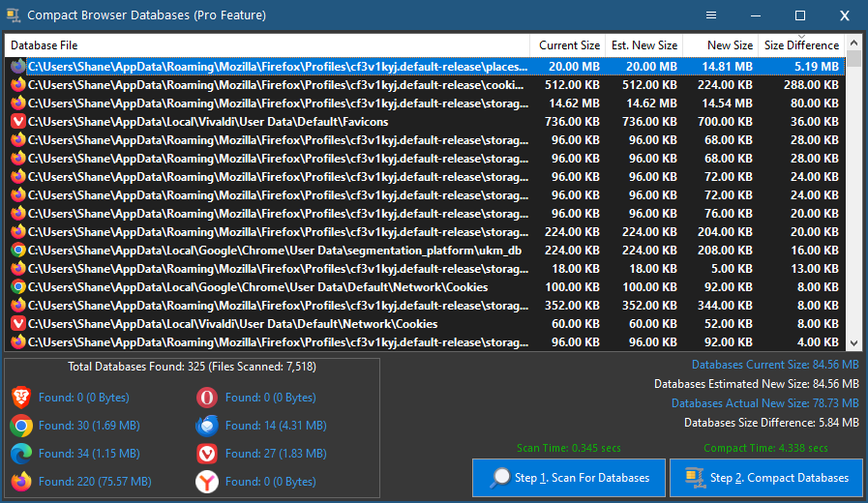Click the Microsoft Edge browser icon

point(21,454)
